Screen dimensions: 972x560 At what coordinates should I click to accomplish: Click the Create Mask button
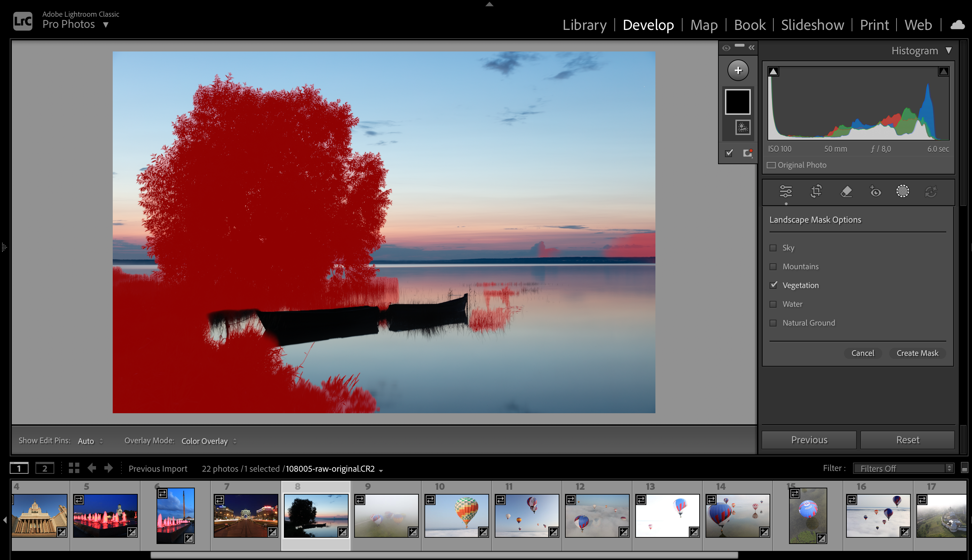point(917,353)
